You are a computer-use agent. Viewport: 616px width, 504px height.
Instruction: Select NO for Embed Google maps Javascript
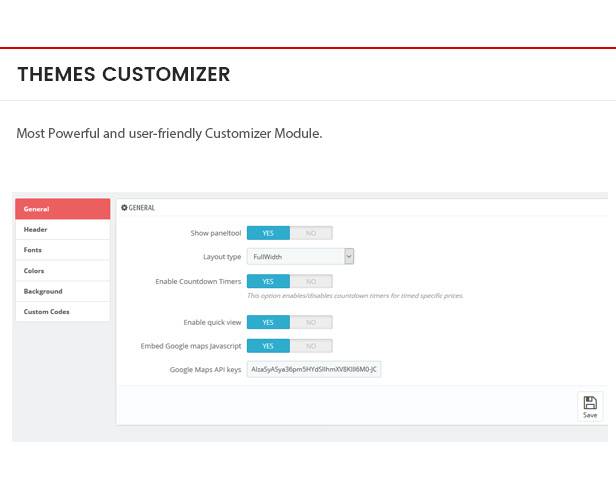pos(311,346)
